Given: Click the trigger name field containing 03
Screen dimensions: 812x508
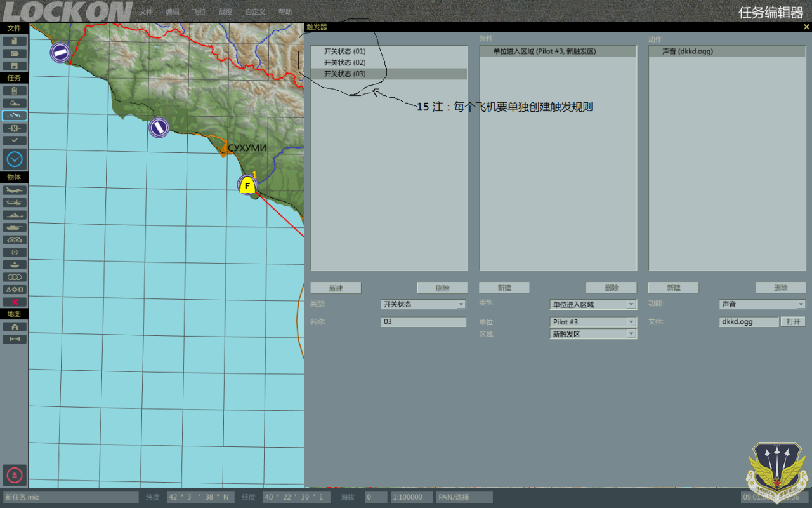Looking at the screenshot, I should [424, 322].
